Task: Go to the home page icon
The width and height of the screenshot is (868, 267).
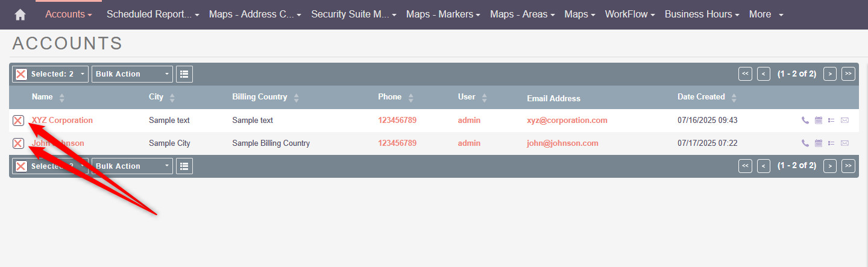Action: (x=20, y=14)
